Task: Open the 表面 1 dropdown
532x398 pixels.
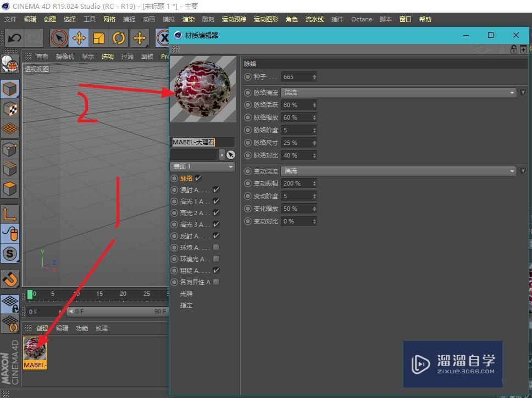Action: tap(203, 166)
